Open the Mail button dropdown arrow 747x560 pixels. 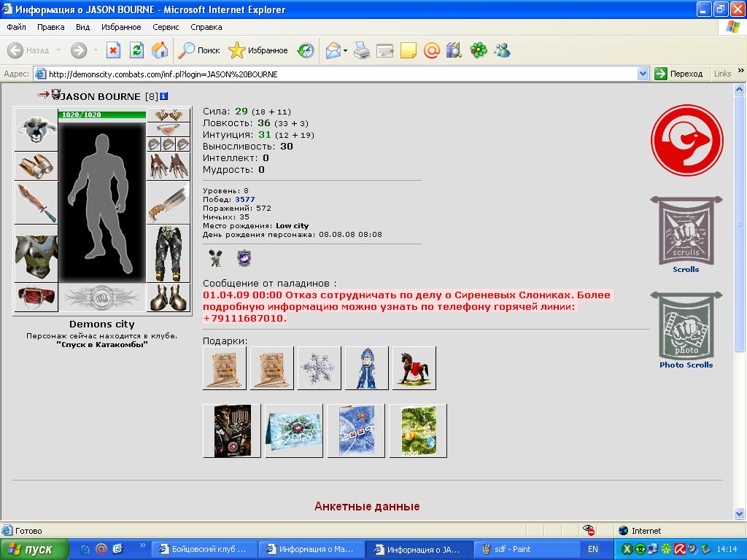coord(345,50)
